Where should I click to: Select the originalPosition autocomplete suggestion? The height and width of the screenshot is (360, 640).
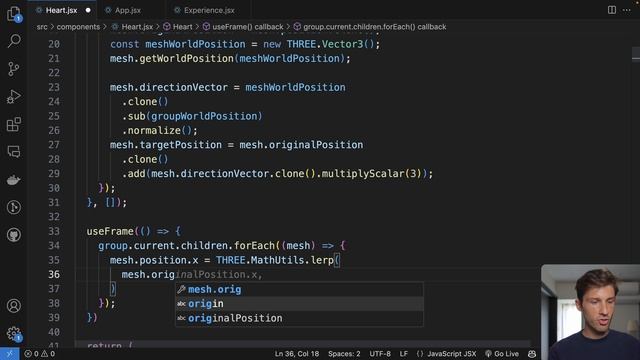coord(299,318)
